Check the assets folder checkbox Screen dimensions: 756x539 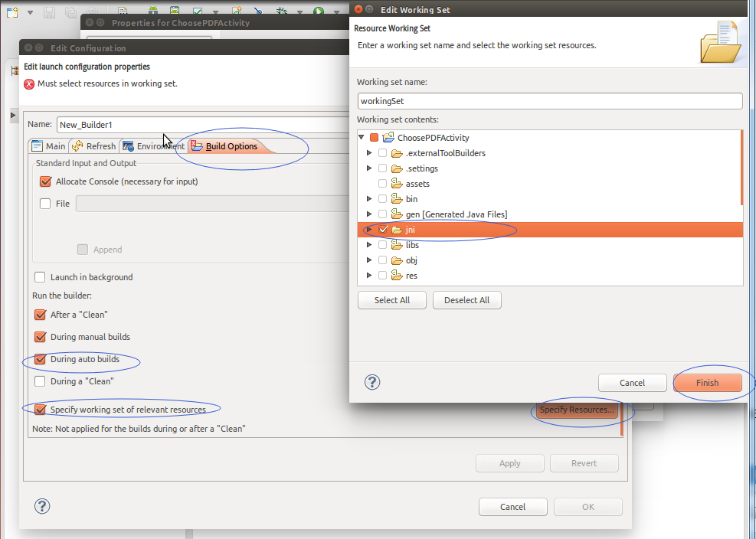[382, 184]
